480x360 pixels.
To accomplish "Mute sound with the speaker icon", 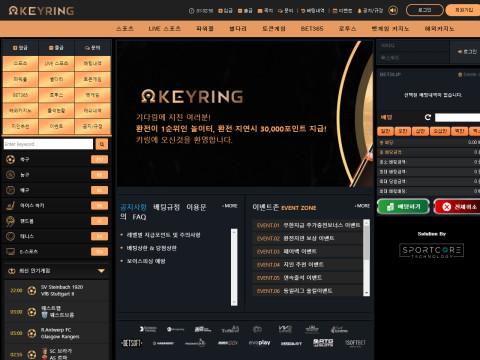I will [393, 10].
